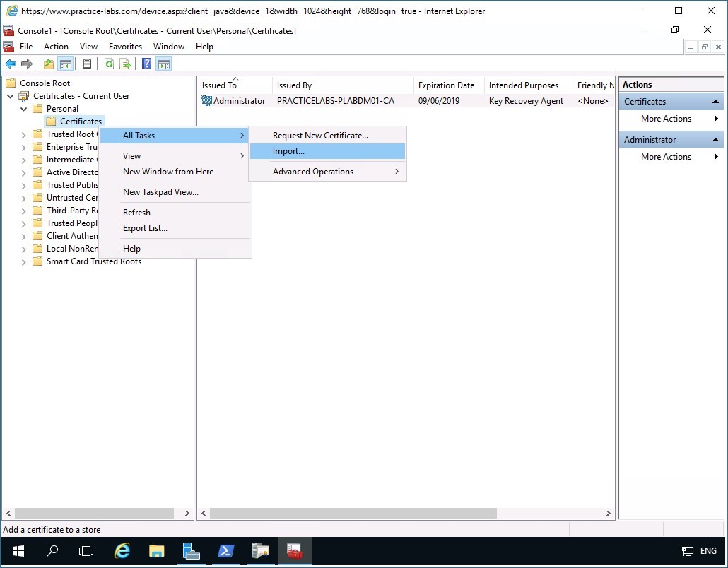728x568 pixels.
Task: Click the Refresh toolbar icon
Action: 109,64
